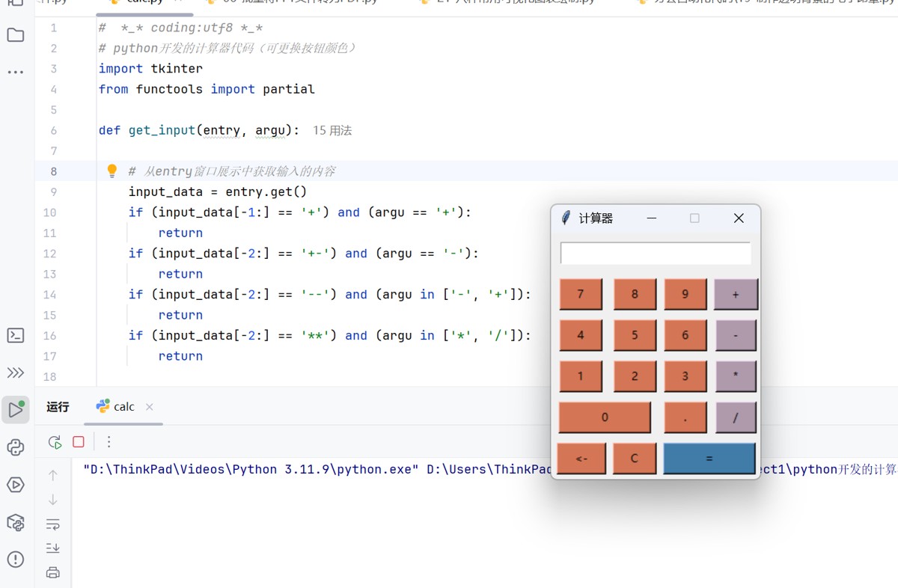Open the more tool windows ellipsis in left sidebar
This screenshot has width=898, height=588.
click(16, 73)
